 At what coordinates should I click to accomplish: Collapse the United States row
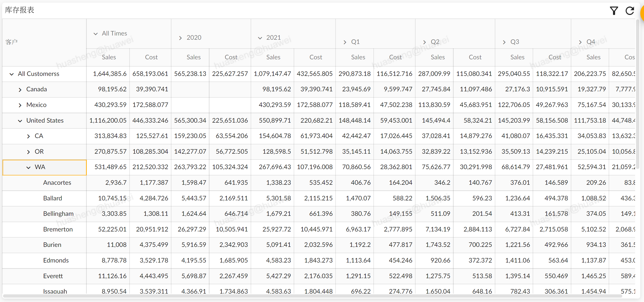(20, 121)
